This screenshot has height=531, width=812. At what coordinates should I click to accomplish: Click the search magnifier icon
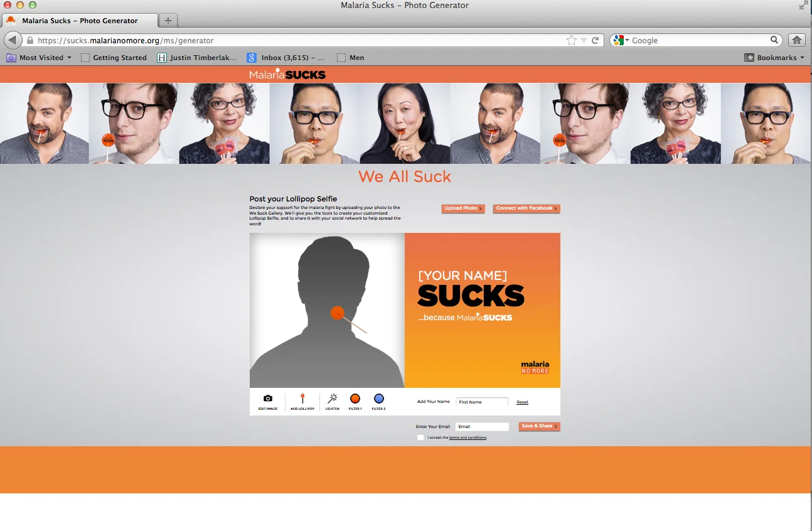pyautogui.click(x=774, y=40)
